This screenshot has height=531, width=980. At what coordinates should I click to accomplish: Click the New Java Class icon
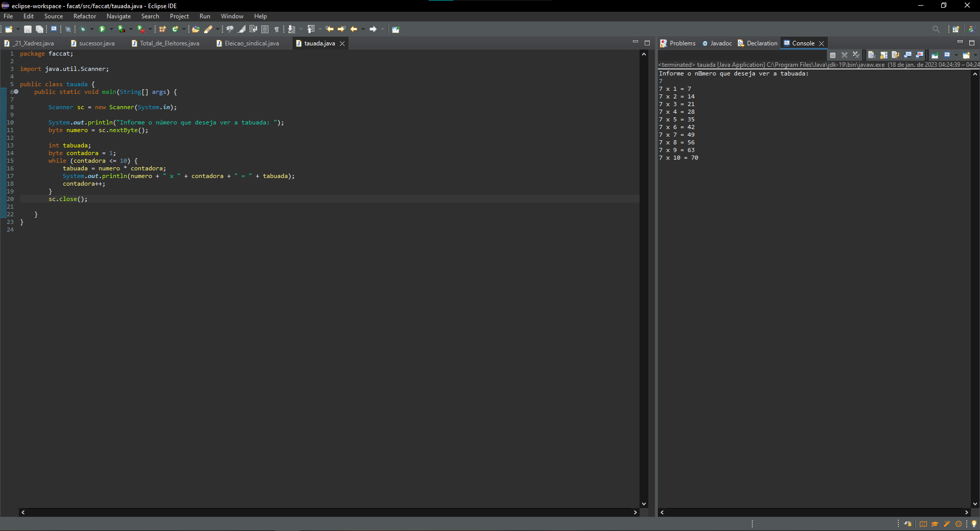[175, 29]
